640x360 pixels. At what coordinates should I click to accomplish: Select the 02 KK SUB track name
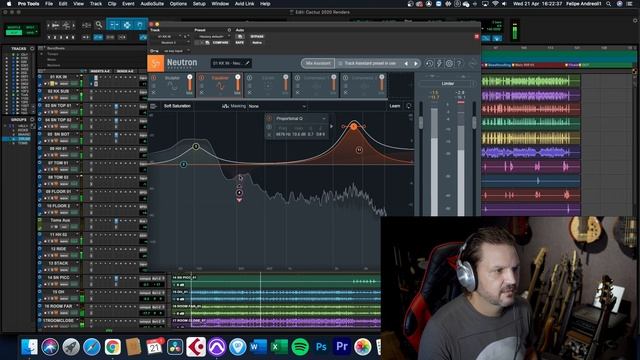[58, 91]
